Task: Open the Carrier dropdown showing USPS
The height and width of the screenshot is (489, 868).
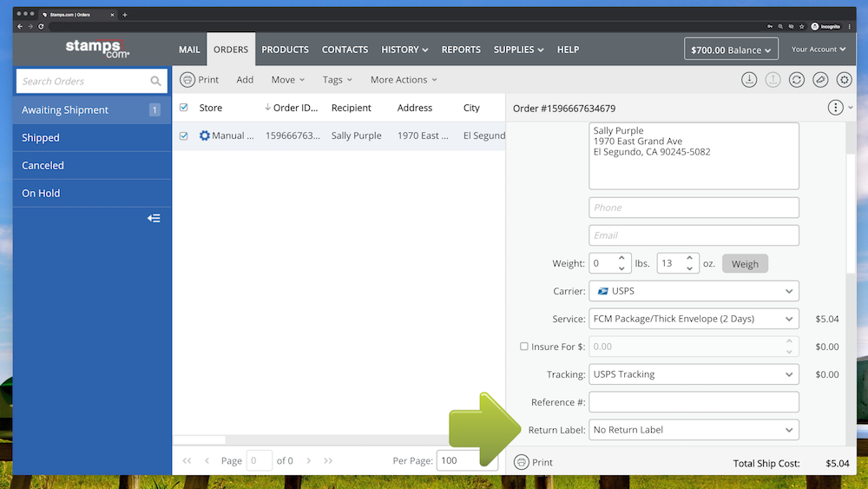Action: click(x=693, y=291)
